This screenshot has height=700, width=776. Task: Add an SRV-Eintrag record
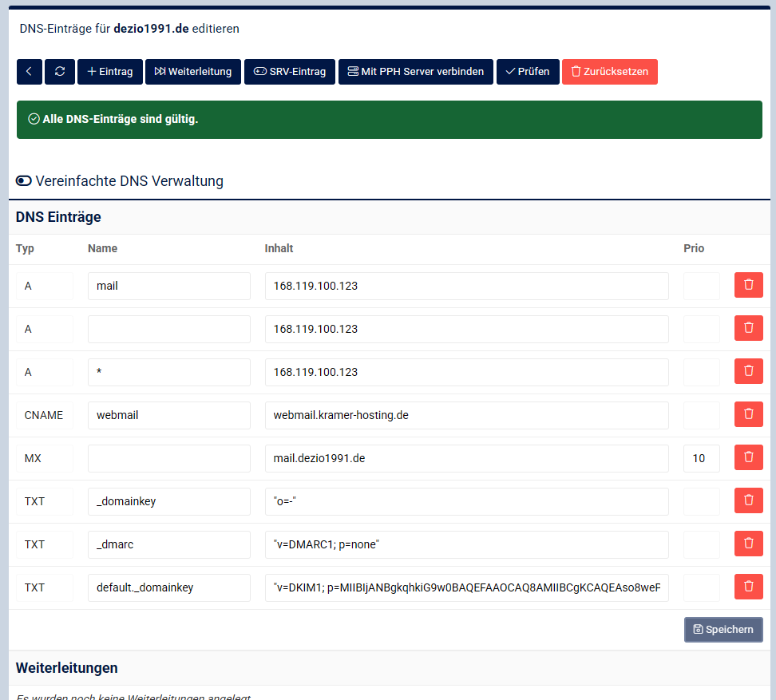290,72
